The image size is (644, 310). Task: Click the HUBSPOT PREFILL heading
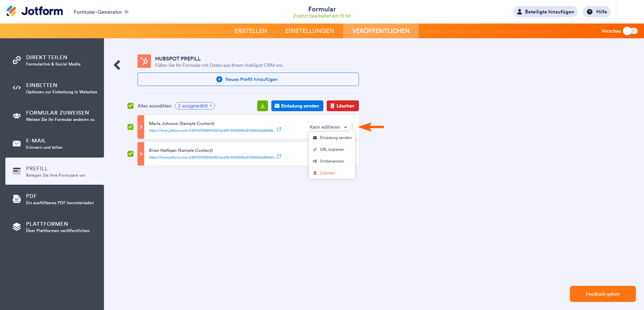tap(178, 58)
